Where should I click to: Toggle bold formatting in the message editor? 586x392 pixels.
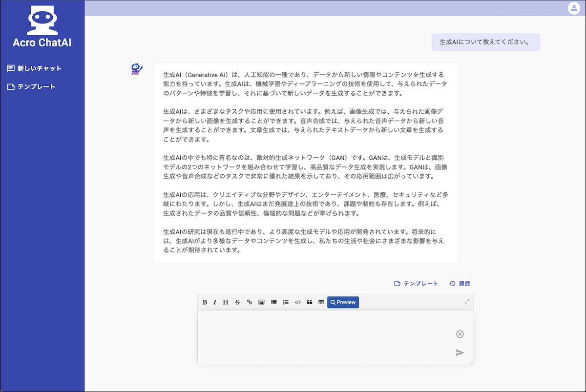point(204,302)
